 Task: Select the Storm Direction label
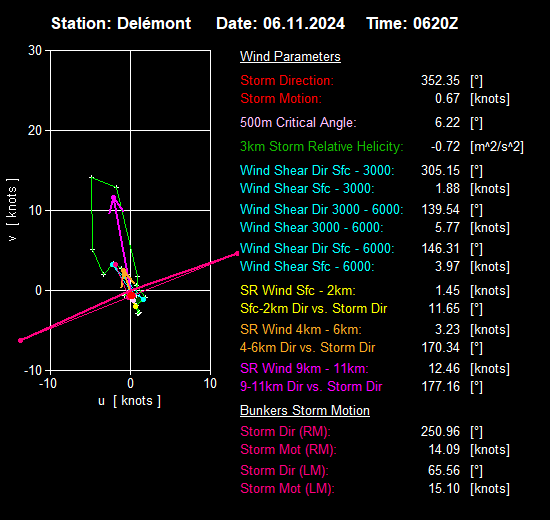(287, 80)
